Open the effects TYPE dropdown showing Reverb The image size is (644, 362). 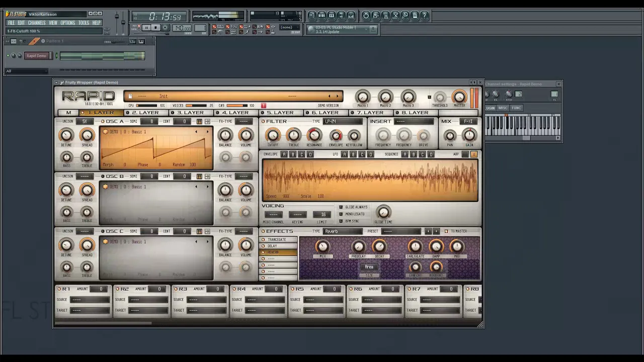pos(342,231)
